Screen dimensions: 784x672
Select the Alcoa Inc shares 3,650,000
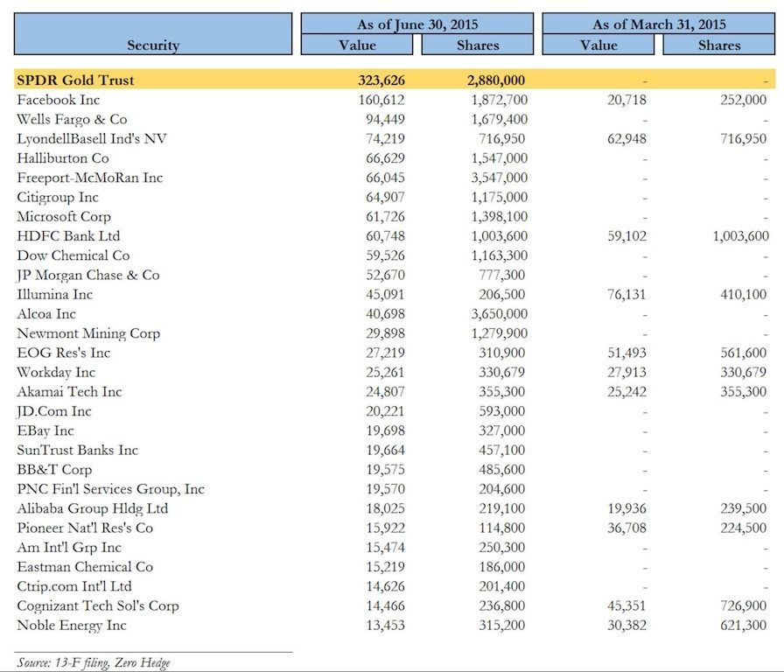499,313
